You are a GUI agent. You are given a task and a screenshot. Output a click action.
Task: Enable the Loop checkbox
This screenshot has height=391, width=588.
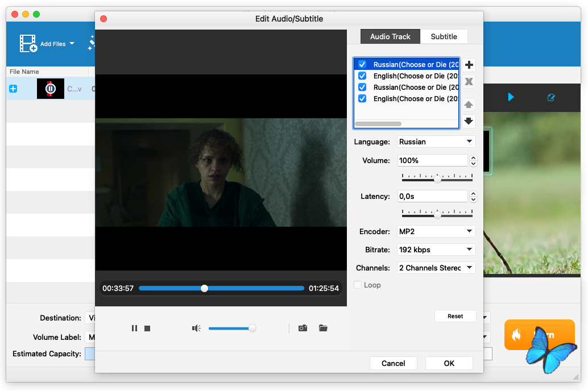click(x=358, y=285)
